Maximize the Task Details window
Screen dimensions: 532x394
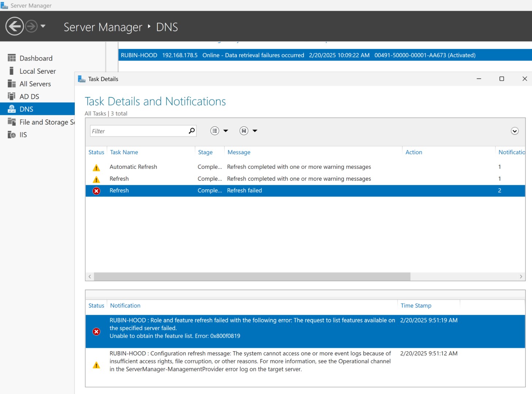(x=502, y=79)
